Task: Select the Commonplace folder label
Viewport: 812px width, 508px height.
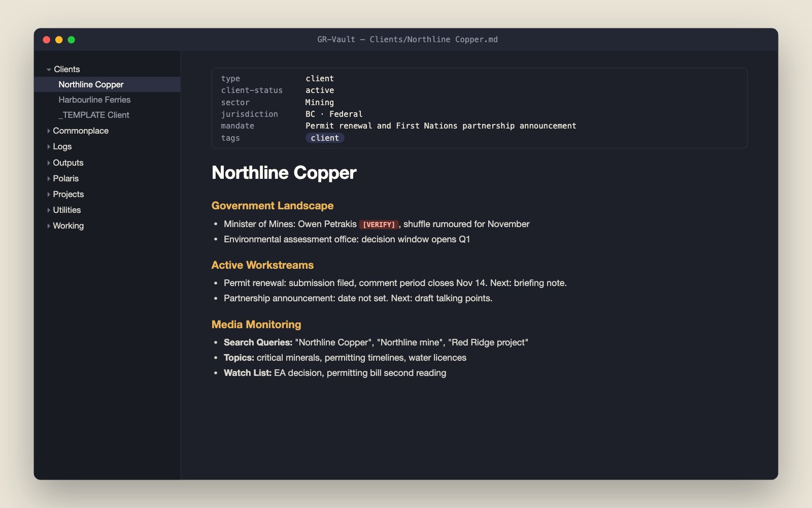Action: [x=81, y=131]
